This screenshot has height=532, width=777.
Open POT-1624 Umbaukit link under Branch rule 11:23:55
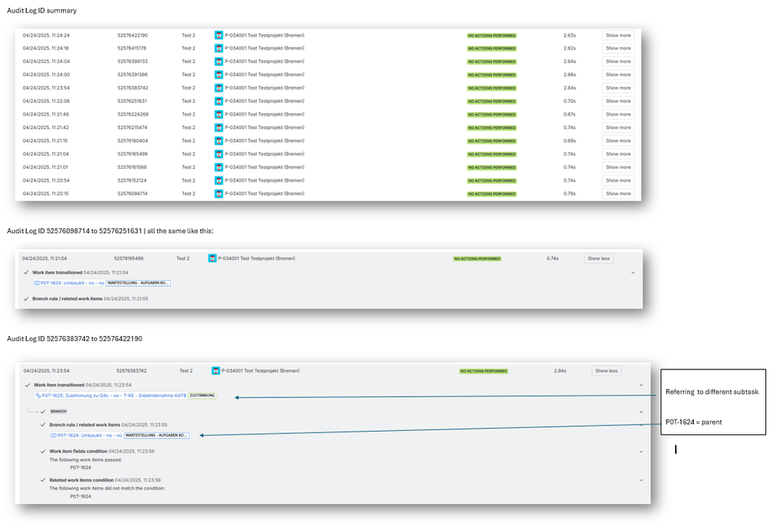click(x=89, y=436)
